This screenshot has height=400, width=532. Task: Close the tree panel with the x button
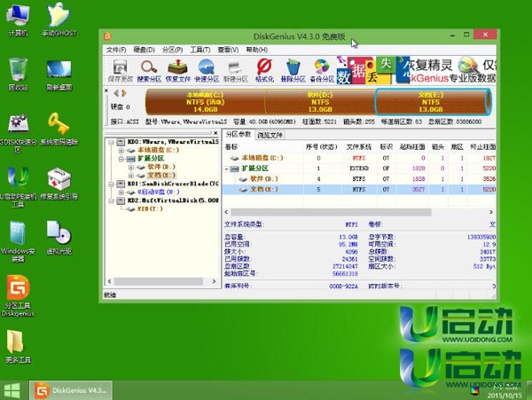215,133
